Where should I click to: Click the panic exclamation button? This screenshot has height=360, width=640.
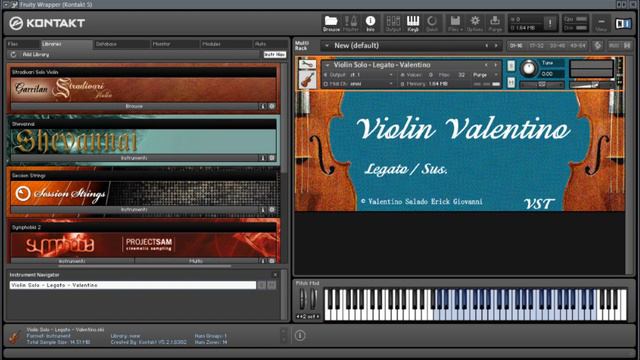(x=550, y=23)
